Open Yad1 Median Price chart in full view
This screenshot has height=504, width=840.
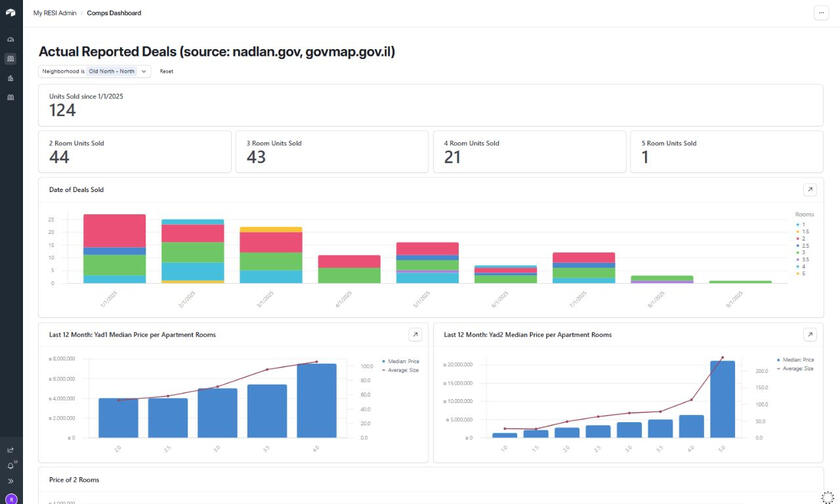[x=415, y=335]
